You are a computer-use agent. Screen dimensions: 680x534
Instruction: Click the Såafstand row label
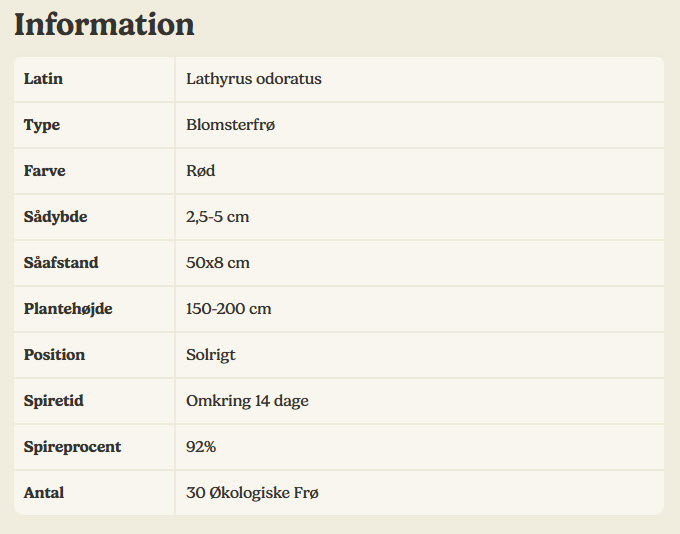(x=61, y=263)
